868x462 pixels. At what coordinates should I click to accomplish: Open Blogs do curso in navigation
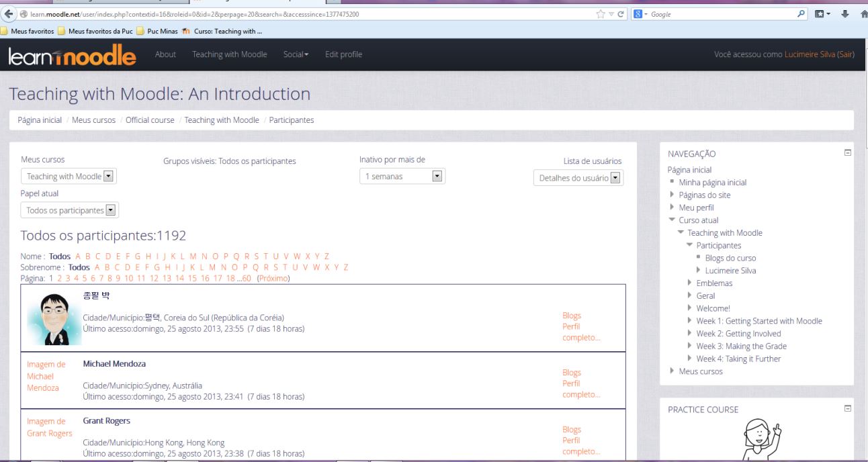[730, 258]
